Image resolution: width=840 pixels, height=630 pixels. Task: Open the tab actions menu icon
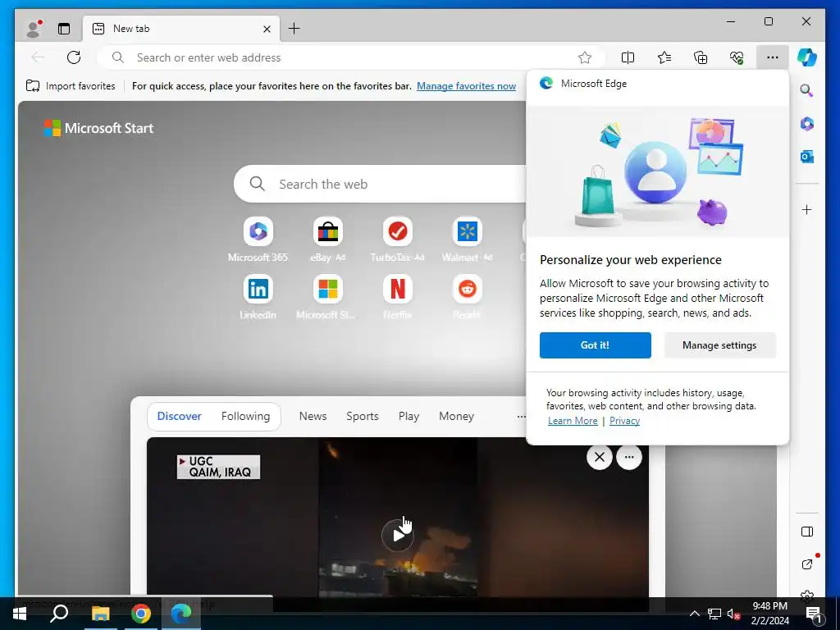point(64,29)
